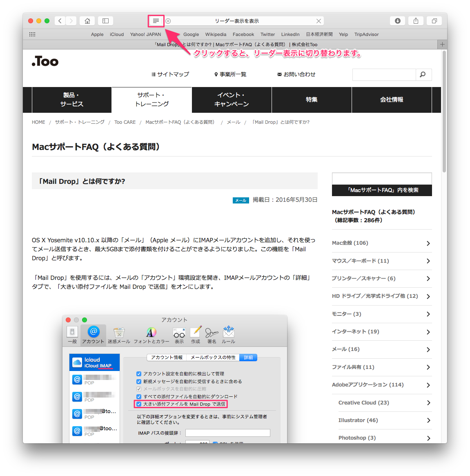470x476 pixels.
Task: Switch to メールボックスの特性 tab
Action: (x=213, y=358)
